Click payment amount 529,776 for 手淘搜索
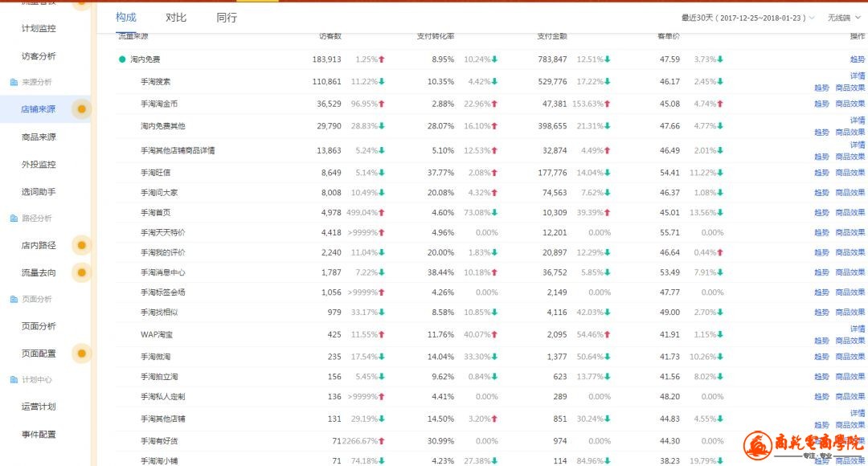Image resolution: width=868 pixels, height=466 pixels. point(552,81)
